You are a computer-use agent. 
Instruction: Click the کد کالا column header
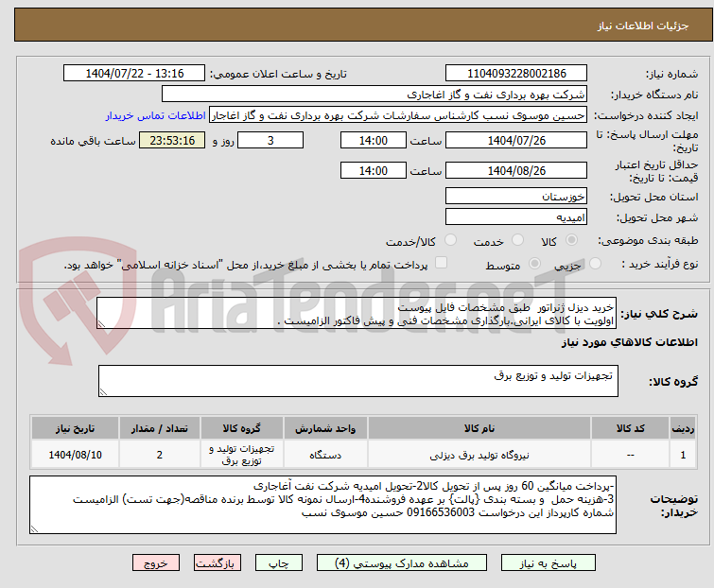click(x=630, y=428)
